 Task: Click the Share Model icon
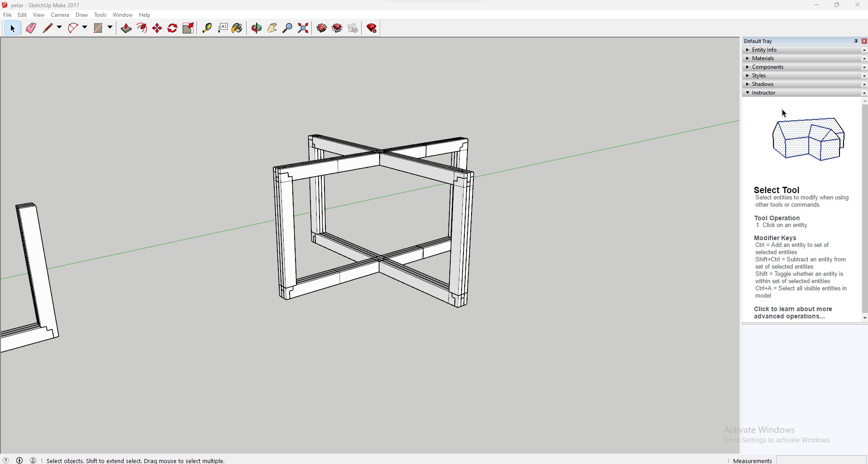338,28
